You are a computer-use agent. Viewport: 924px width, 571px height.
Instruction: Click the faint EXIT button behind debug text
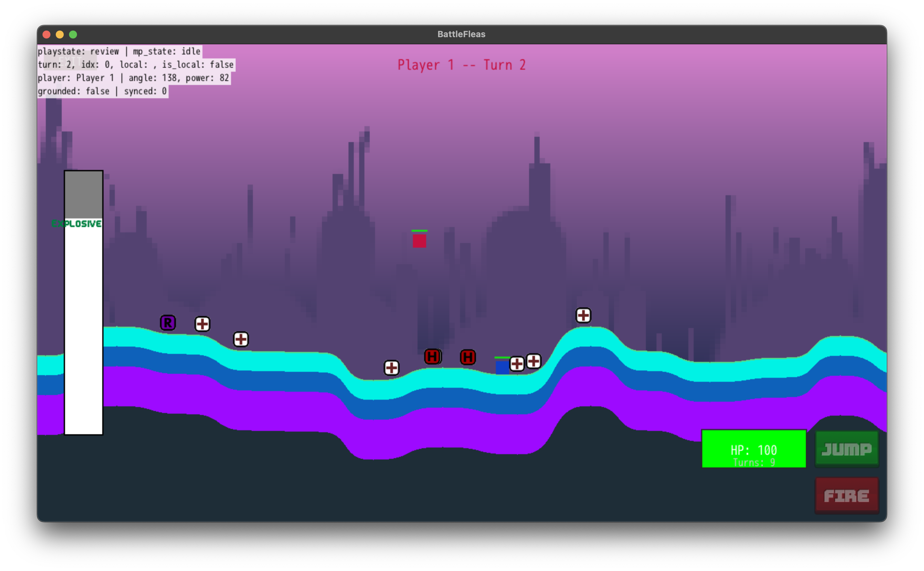tap(70, 60)
